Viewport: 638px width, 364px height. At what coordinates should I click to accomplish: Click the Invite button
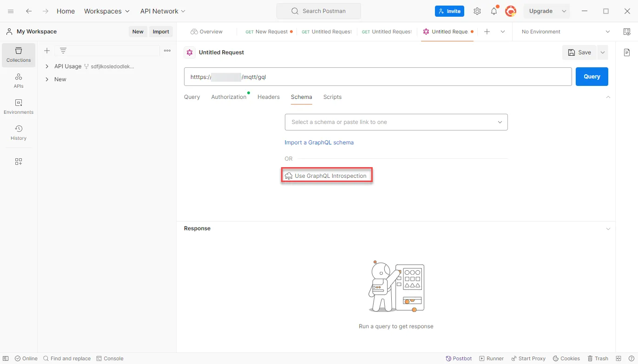click(x=449, y=11)
